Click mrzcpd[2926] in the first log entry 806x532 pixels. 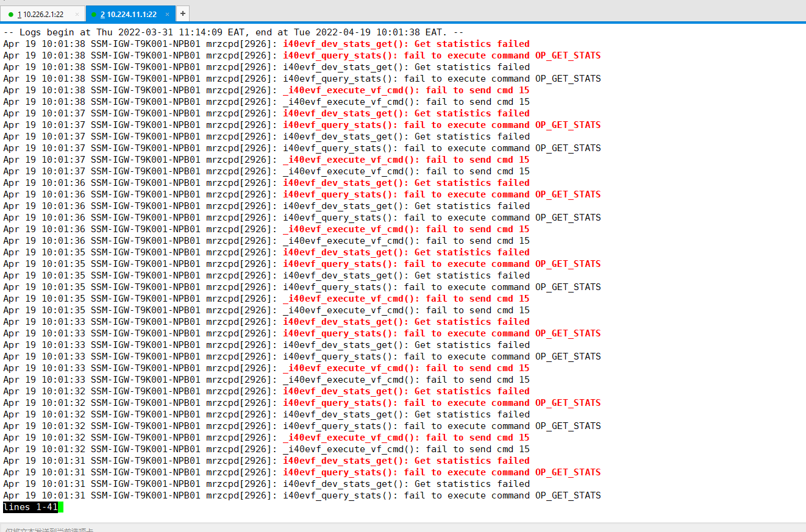point(241,44)
